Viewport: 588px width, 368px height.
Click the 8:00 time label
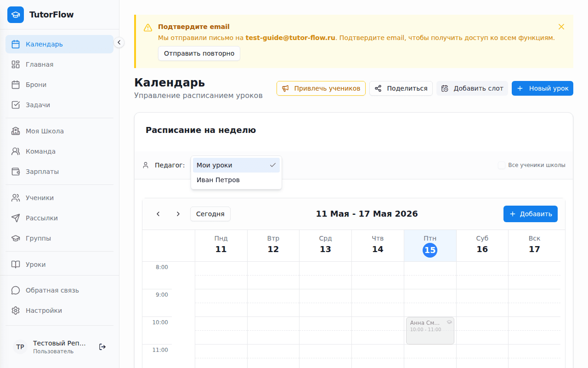(162, 267)
